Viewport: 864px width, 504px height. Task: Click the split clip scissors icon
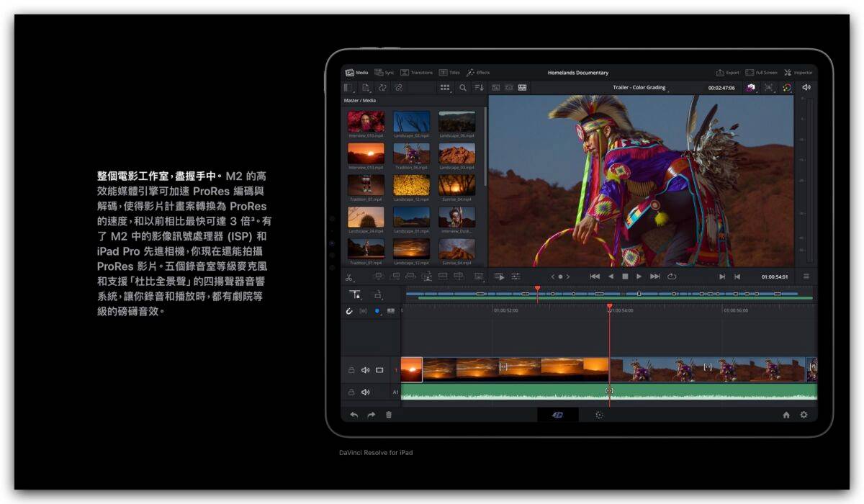click(348, 276)
